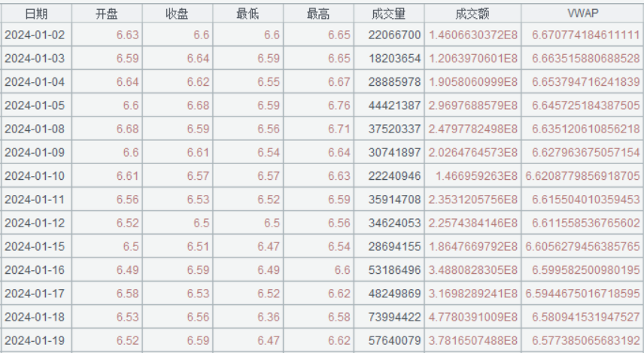Click turnover value 2.9697688579E8
Viewport: 644px width, 353px height.
[473, 105]
